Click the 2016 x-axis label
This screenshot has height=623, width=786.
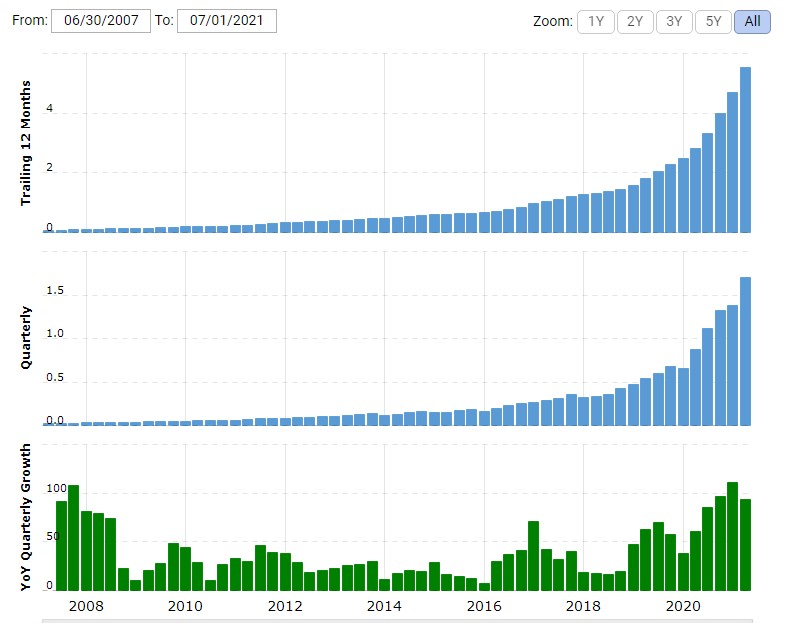click(x=484, y=606)
